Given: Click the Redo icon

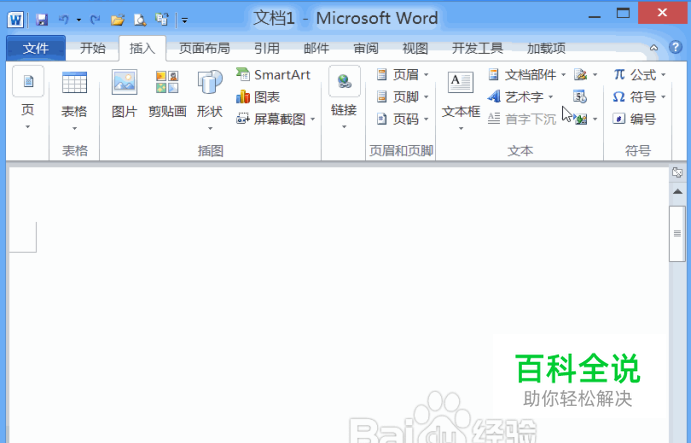Looking at the screenshot, I should pyautogui.click(x=95, y=19).
